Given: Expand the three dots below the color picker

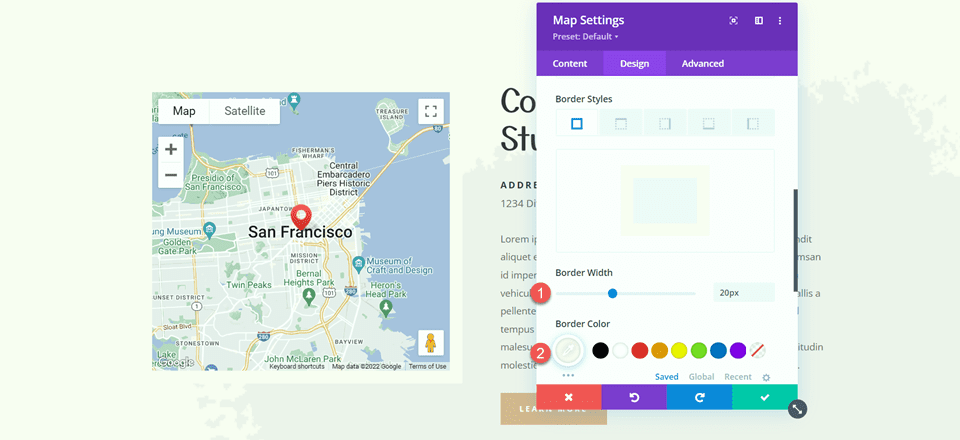Looking at the screenshot, I should (568, 375).
